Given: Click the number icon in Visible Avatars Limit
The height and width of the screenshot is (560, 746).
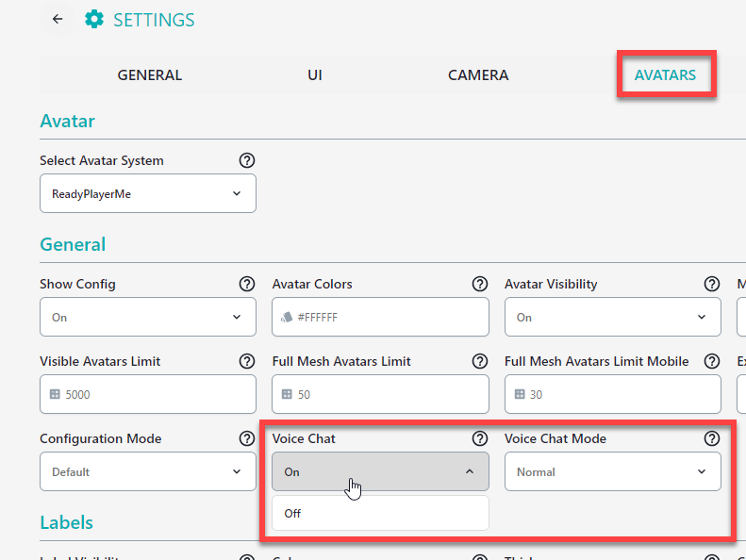Looking at the screenshot, I should click(x=55, y=394).
